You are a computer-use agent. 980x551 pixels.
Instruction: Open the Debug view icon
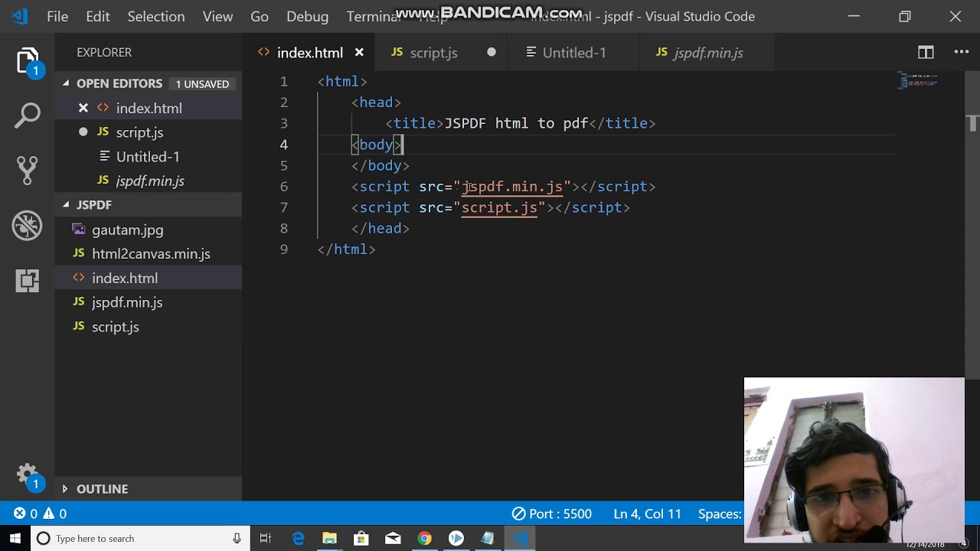click(28, 225)
